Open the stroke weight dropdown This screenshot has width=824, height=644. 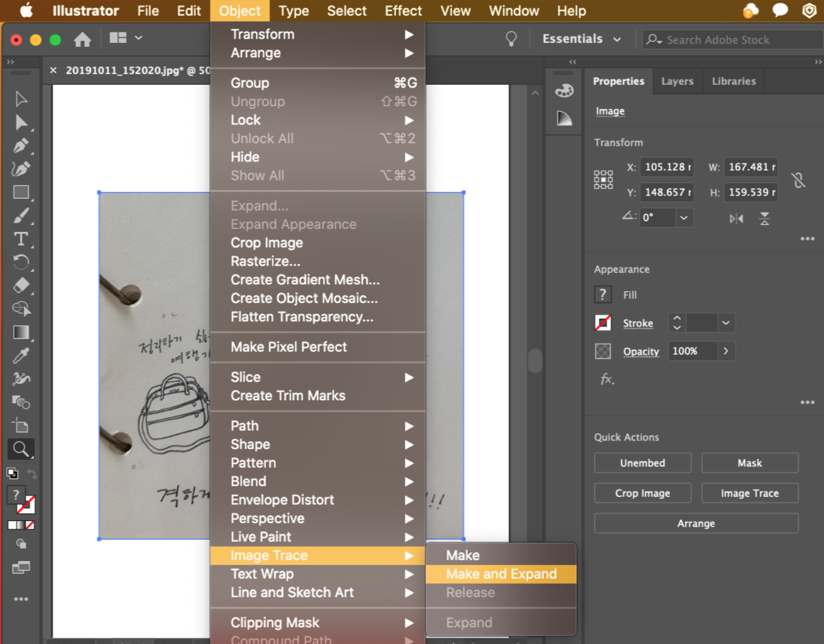(726, 323)
